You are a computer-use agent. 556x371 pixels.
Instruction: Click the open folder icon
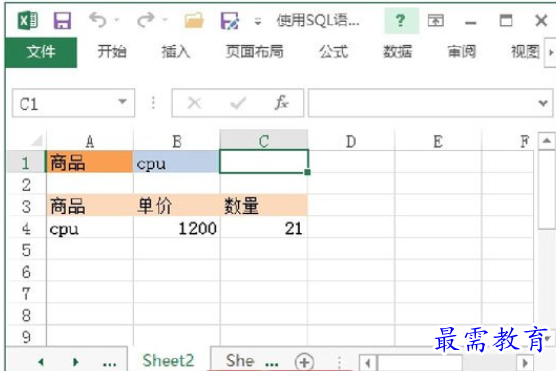point(194,20)
